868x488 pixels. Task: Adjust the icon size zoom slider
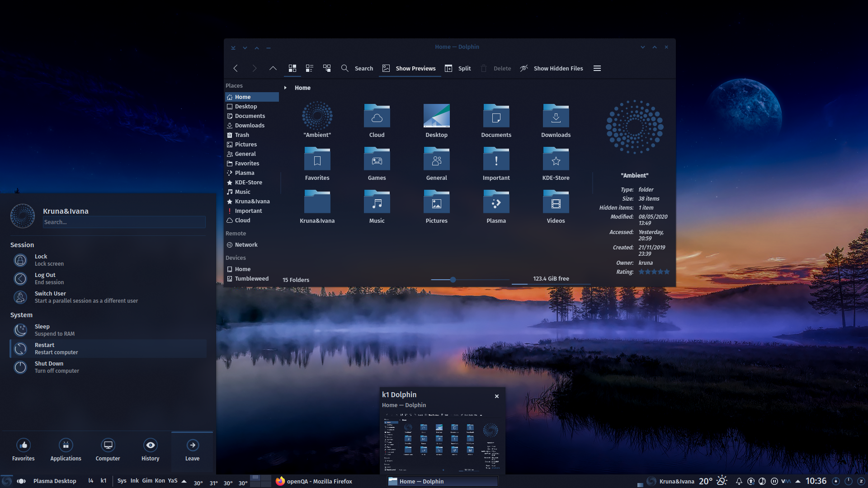[x=453, y=280]
